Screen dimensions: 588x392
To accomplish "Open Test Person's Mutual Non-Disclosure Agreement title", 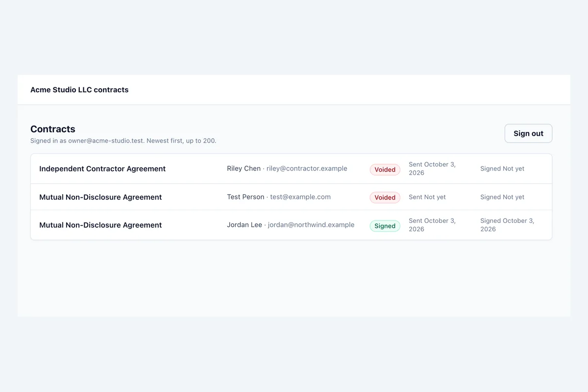I will tap(100, 197).
